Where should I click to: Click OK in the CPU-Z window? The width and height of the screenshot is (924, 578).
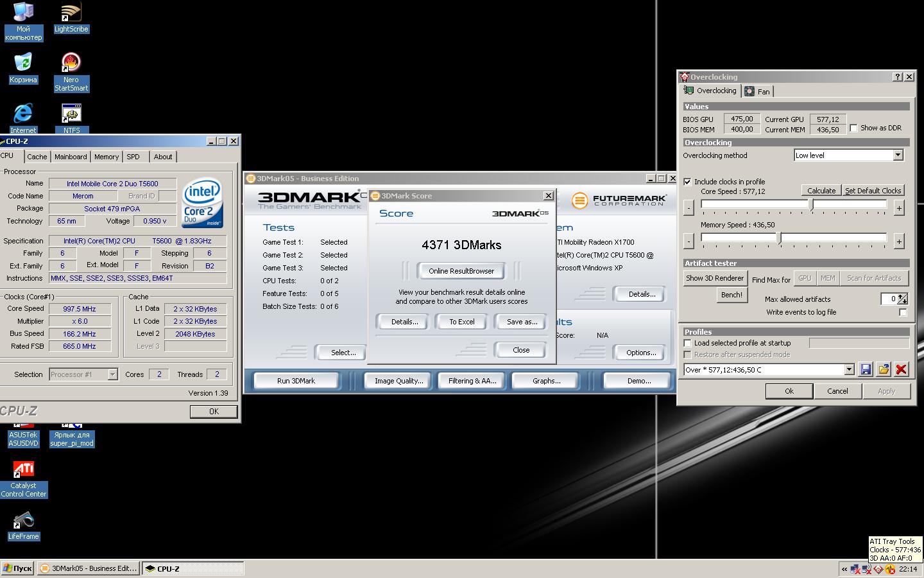[x=214, y=412]
